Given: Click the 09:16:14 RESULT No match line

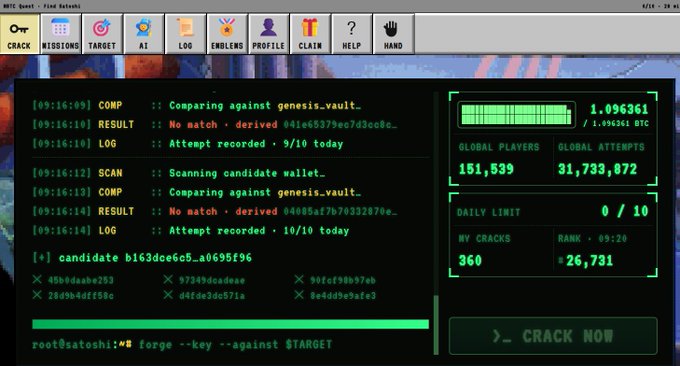Looking at the screenshot, I should click(x=215, y=212).
